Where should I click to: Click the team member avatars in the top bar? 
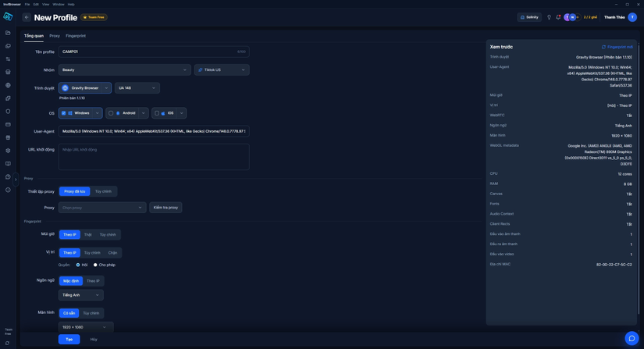tap(571, 17)
